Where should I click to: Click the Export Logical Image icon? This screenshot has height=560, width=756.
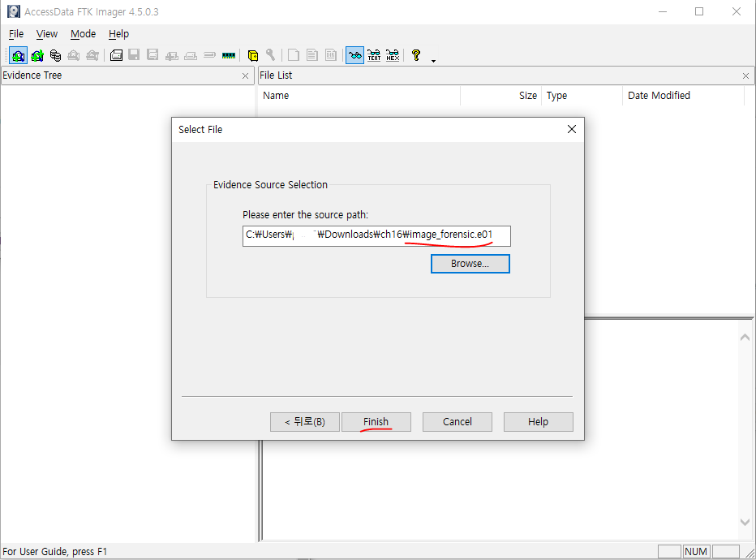(x=152, y=55)
